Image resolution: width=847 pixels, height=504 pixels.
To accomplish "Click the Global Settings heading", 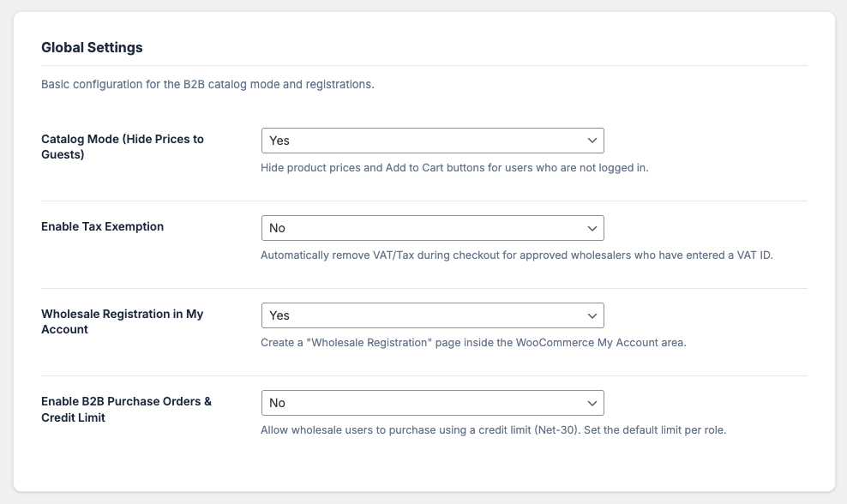I will [x=92, y=48].
